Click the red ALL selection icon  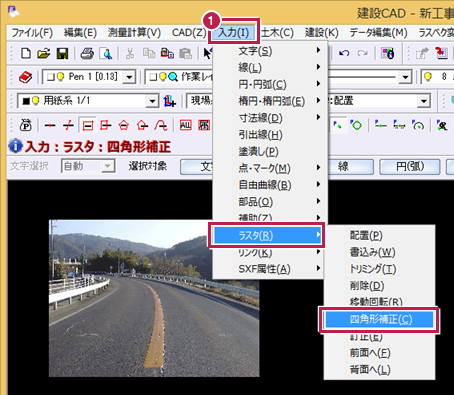185,125
